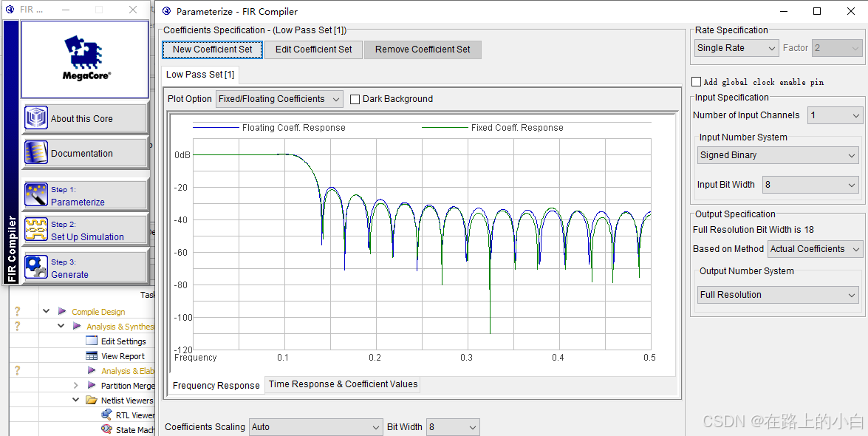Open the Plot Option dropdown
Viewport: 868px width, 436px height.
click(279, 98)
